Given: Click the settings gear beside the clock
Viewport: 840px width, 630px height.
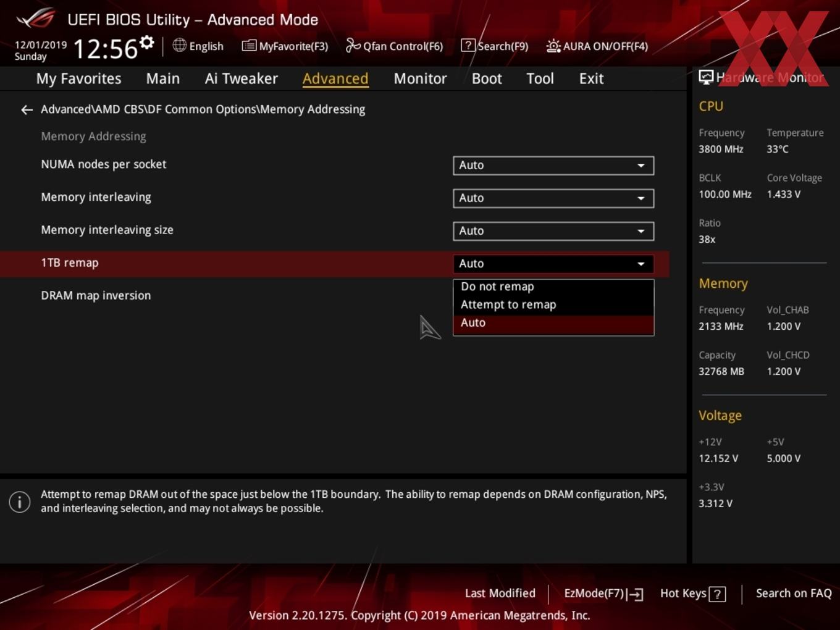Looking at the screenshot, I should coord(147,43).
